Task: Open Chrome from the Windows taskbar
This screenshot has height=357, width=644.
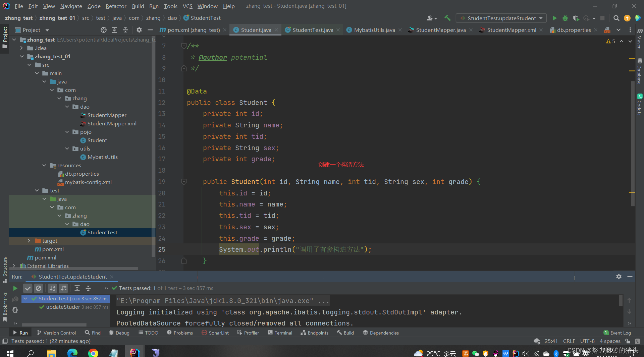Action: 93,353
